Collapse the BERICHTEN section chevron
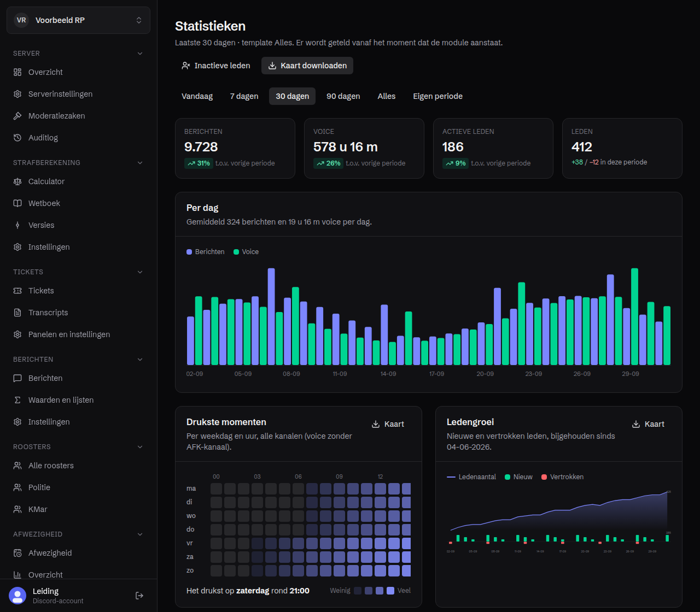Screen dimensions: 700x612 click(x=140, y=360)
